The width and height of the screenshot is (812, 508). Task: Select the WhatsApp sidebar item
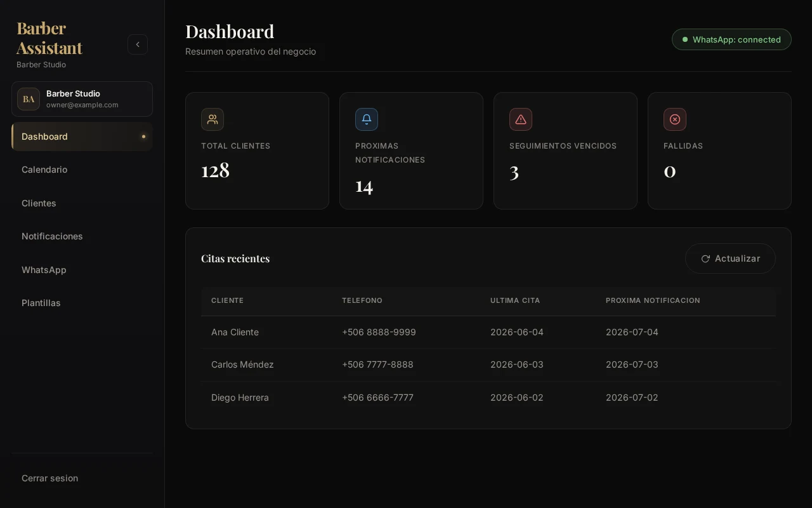tap(82, 270)
